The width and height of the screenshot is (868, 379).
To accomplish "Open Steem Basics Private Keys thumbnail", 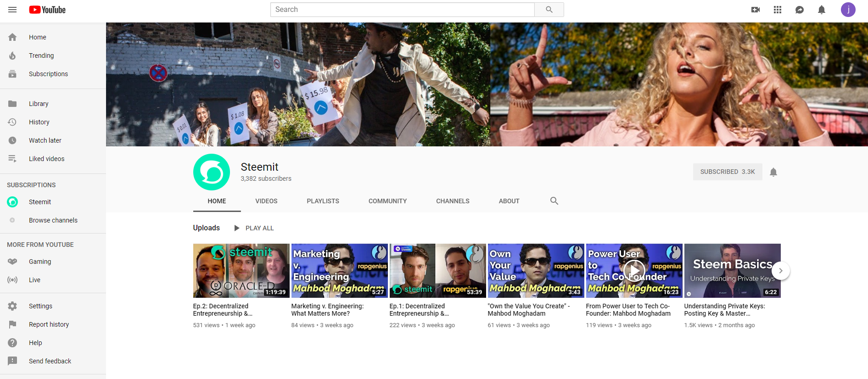I will [733, 271].
